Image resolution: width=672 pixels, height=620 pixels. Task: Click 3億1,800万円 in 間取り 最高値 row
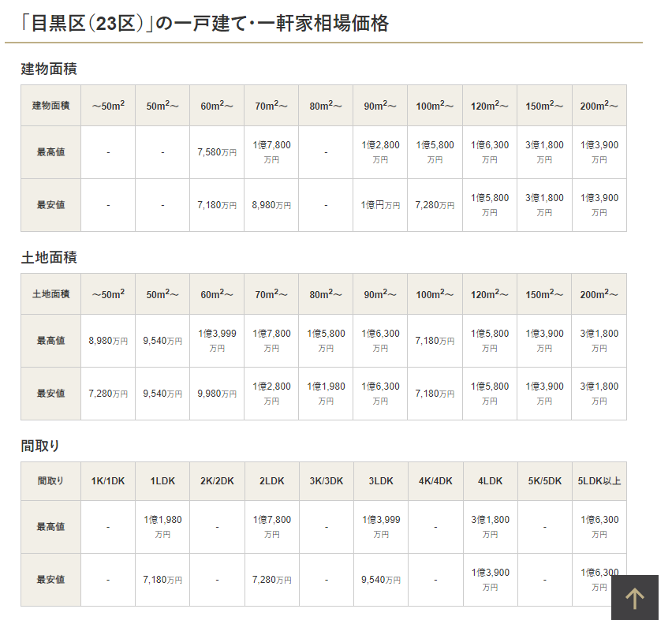490,527
